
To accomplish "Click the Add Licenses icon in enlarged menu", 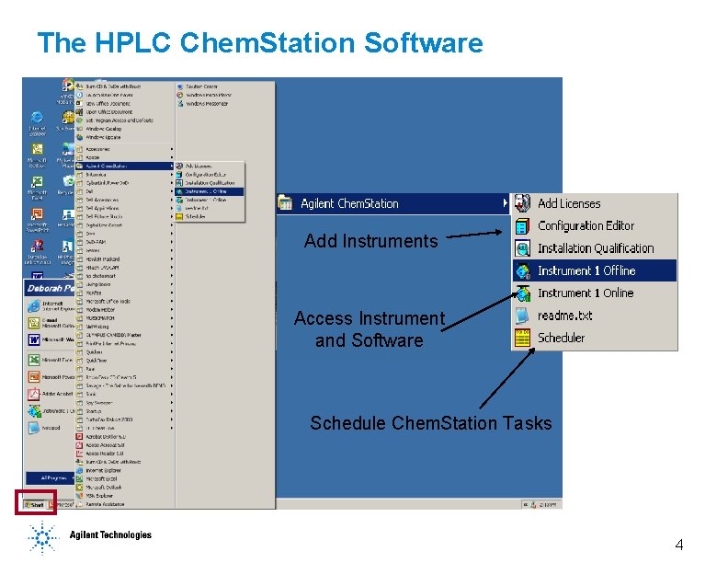I will tap(522, 203).
